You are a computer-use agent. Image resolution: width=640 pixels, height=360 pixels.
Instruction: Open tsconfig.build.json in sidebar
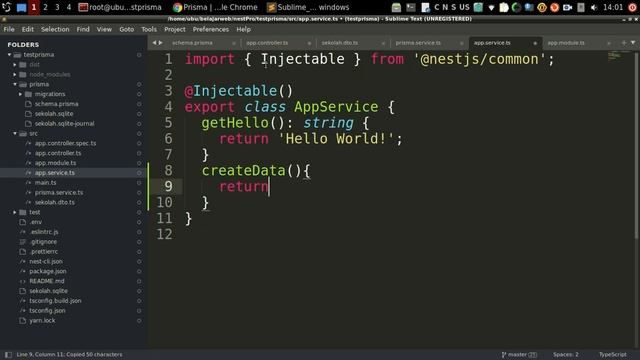(x=55, y=301)
